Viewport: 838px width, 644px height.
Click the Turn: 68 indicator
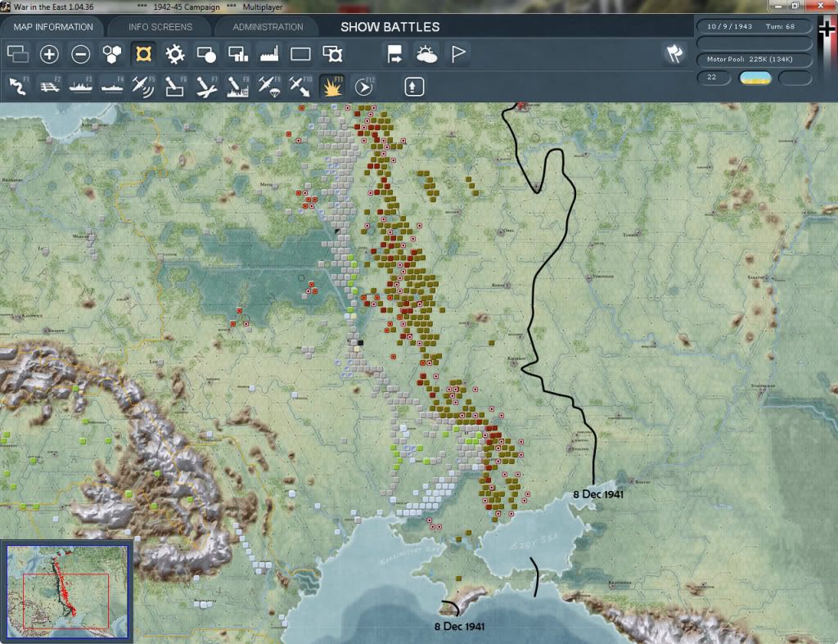(x=780, y=26)
